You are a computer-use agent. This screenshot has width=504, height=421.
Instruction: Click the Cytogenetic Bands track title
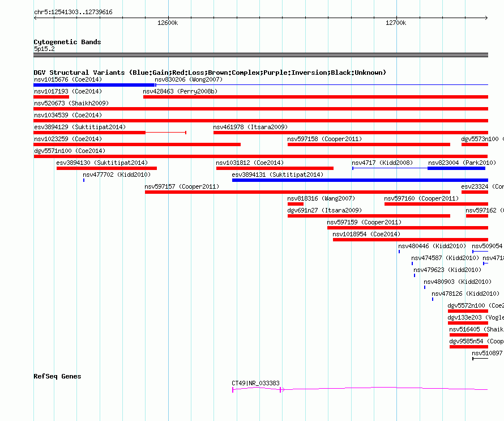[67, 42]
